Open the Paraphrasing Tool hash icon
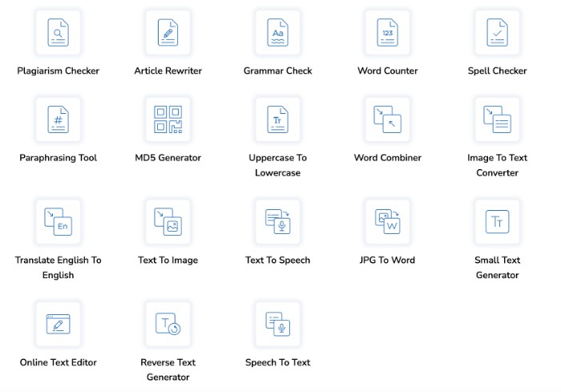The image size is (561, 392). [59, 119]
